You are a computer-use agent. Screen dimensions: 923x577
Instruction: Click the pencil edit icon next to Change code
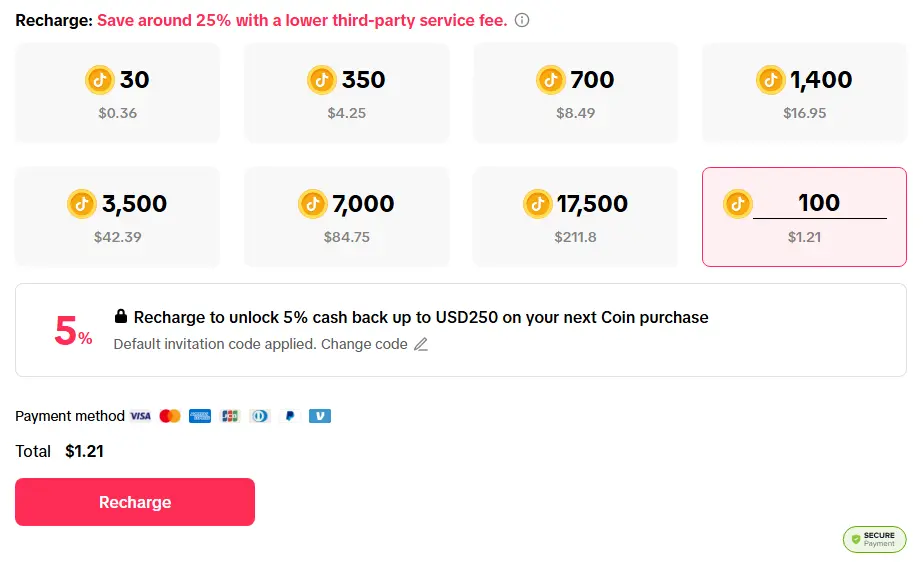[x=421, y=345]
